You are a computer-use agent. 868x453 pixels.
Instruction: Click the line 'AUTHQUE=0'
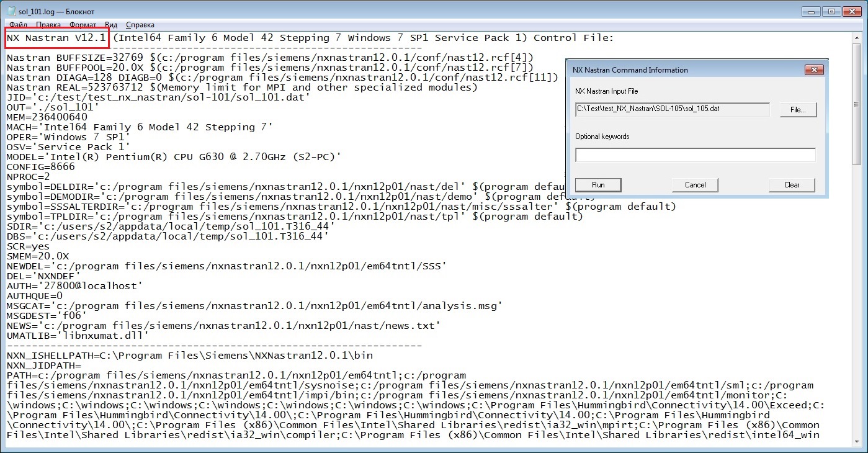pos(34,296)
